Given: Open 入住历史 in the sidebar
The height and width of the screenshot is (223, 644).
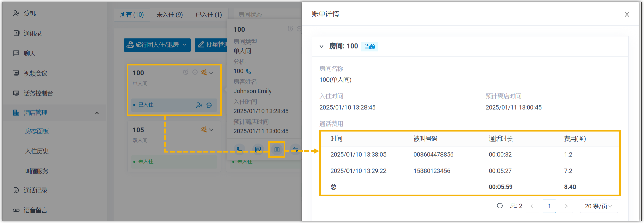Looking at the screenshot, I should (x=37, y=151).
